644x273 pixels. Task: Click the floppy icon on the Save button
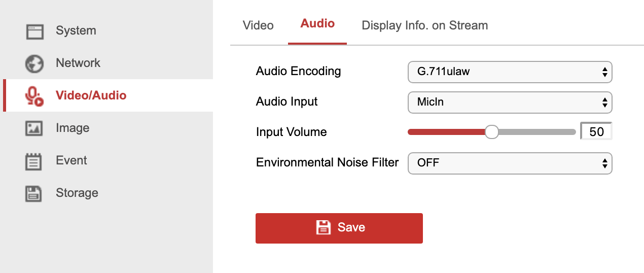pos(323,227)
